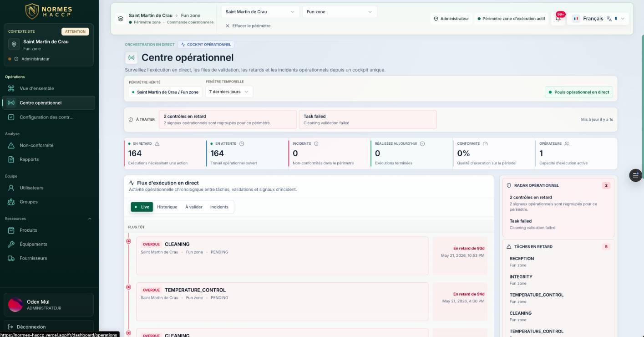Click the Déconnexion logout button
The width and height of the screenshot is (644, 337).
pos(49,327)
